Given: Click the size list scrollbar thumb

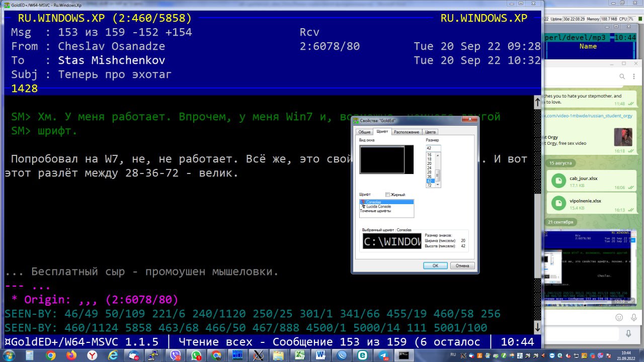Looking at the screenshot, I should (438, 175).
